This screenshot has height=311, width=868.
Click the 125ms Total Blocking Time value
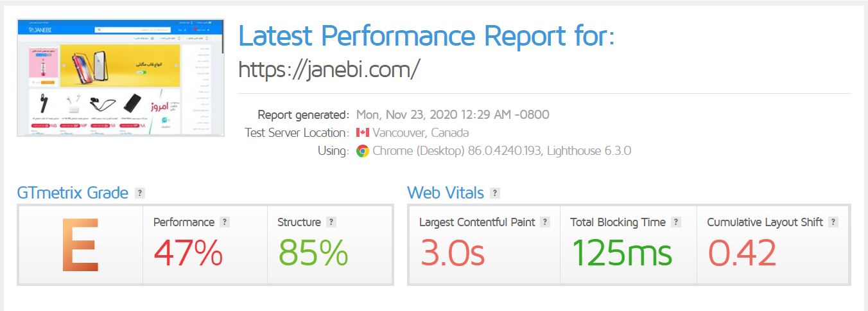[x=621, y=253]
